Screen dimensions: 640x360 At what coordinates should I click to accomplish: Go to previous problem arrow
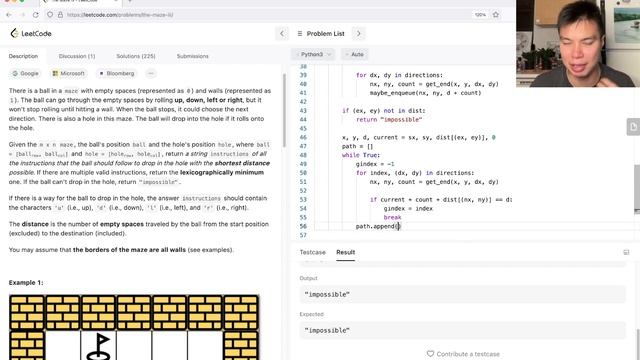coord(282,33)
